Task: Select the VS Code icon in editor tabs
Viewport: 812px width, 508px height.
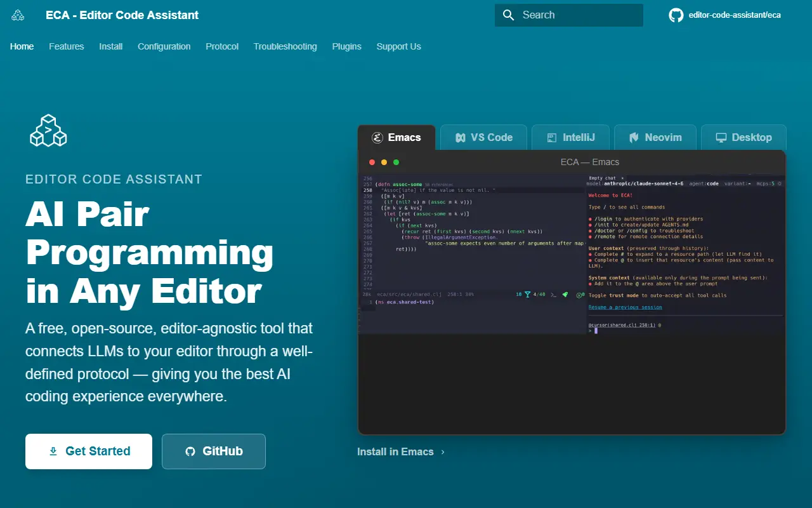Action: [461, 137]
